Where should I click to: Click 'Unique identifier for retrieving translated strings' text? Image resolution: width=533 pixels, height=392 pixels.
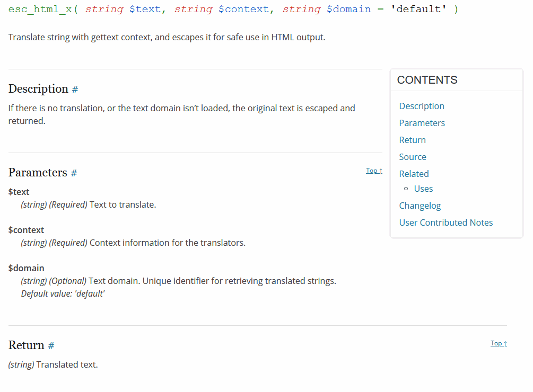click(x=239, y=281)
